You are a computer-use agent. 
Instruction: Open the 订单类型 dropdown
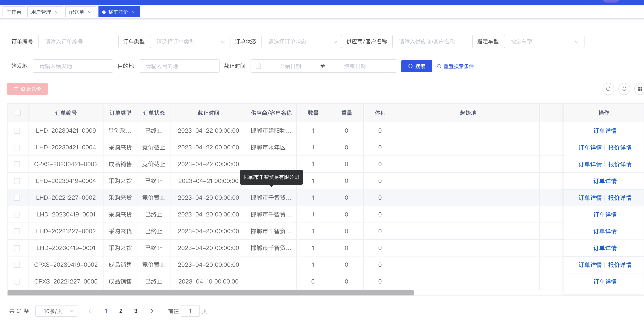pos(190,41)
